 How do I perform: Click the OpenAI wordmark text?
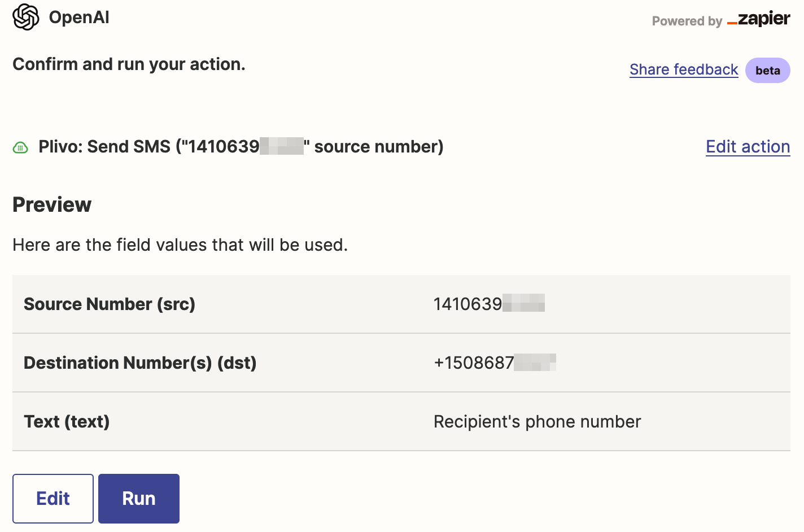pos(79,17)
